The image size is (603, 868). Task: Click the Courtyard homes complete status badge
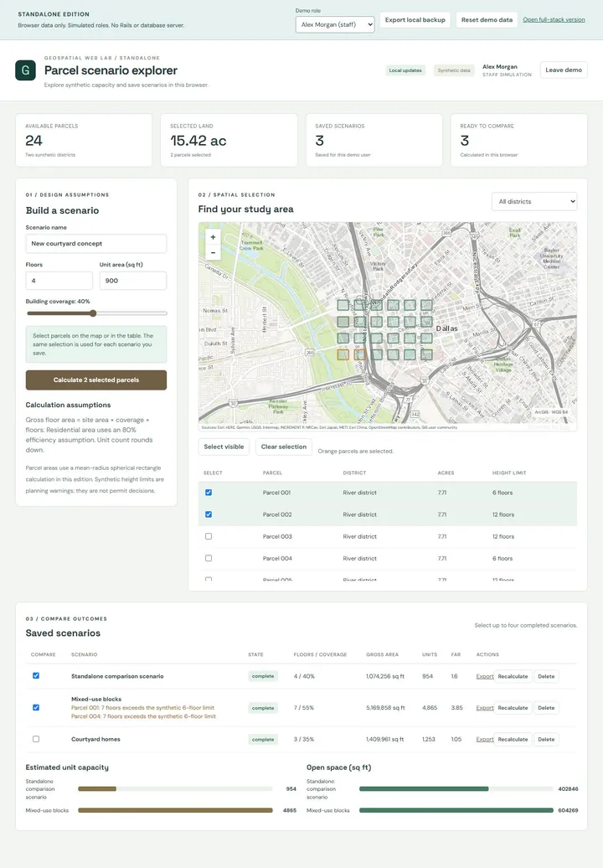pyautogui.click(x=263, y=740)
